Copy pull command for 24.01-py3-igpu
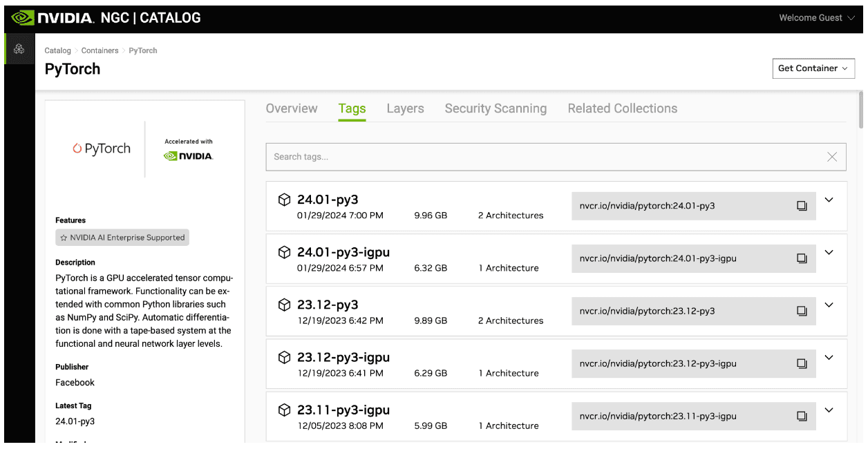 point(802,258)
